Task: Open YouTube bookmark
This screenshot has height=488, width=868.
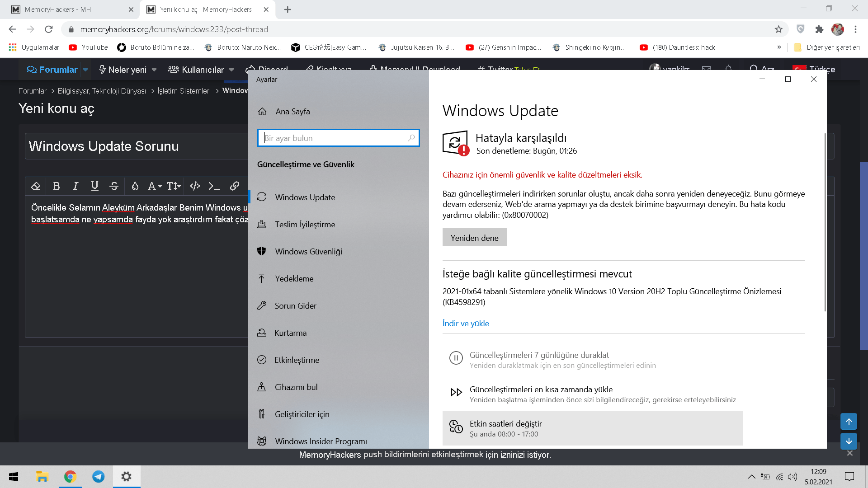Action: pyautogui.click(x=88, y=47)
